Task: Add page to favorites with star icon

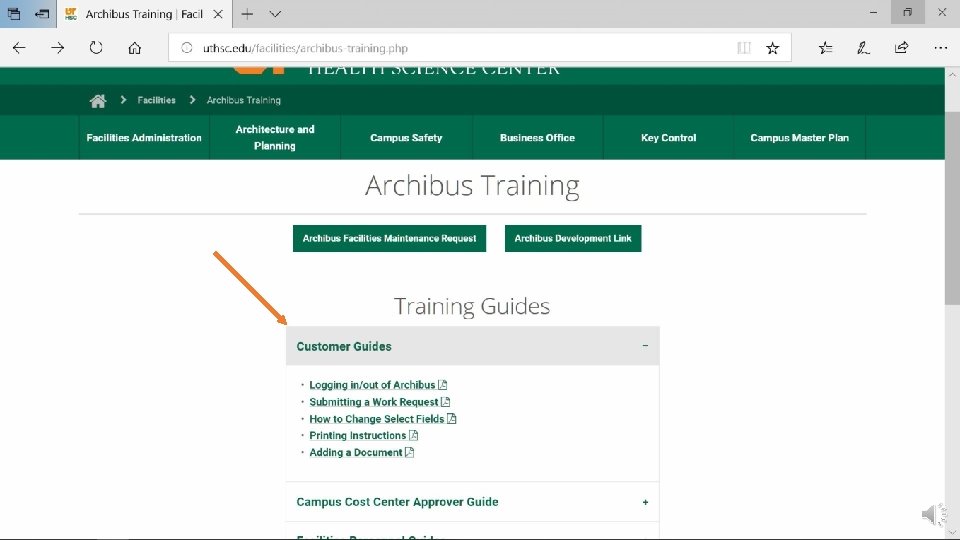Action: 773,48
